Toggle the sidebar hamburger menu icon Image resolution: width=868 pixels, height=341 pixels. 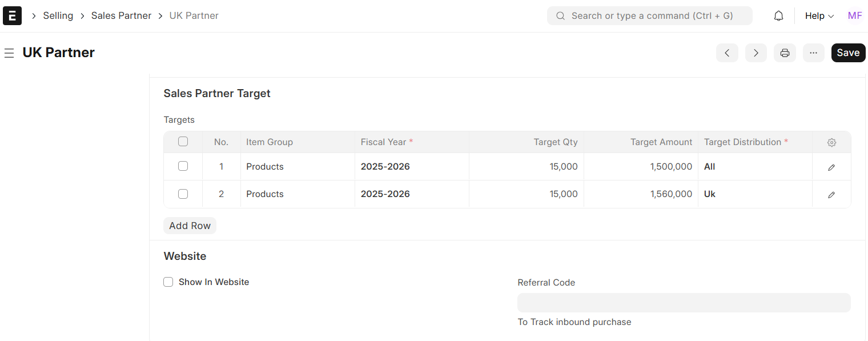click(9, 53)
